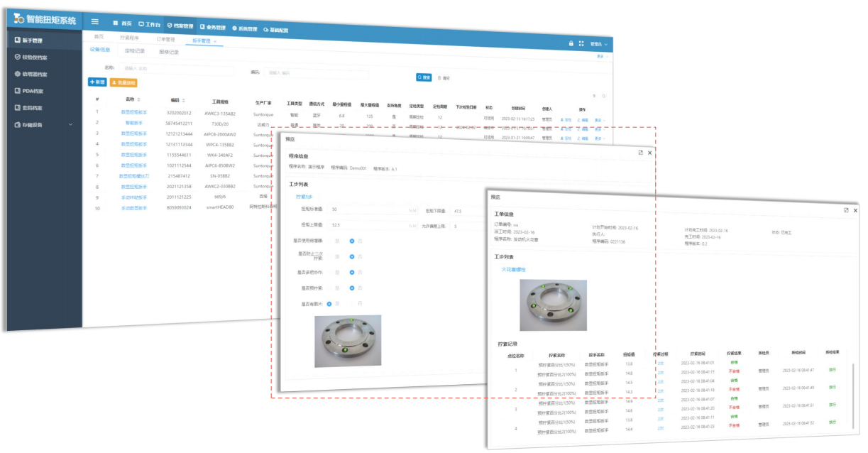Sort table by 名称 column sort icon

pyautogui.click(x=138, y=100)
